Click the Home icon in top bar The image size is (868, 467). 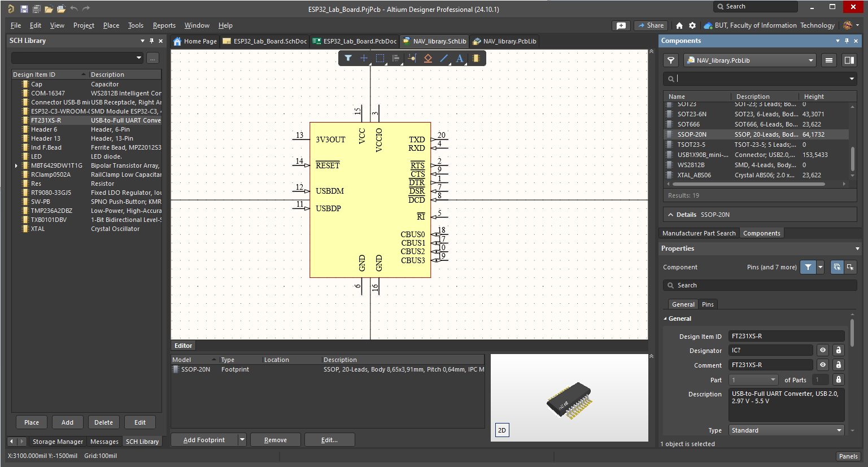[x=679, y=25]
